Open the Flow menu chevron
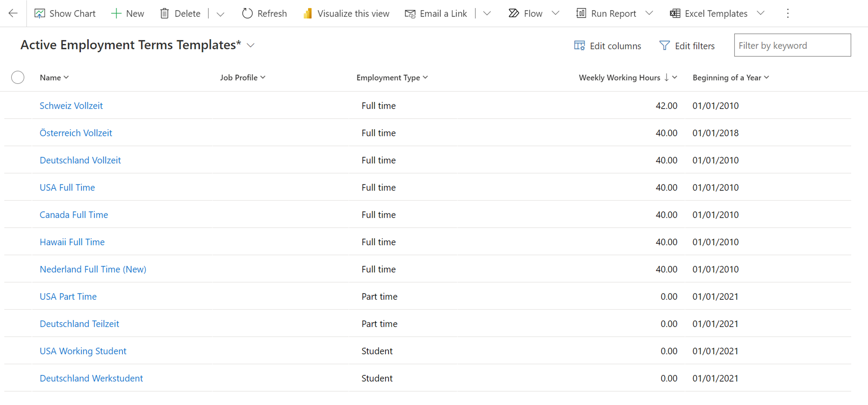 point(555,14)
